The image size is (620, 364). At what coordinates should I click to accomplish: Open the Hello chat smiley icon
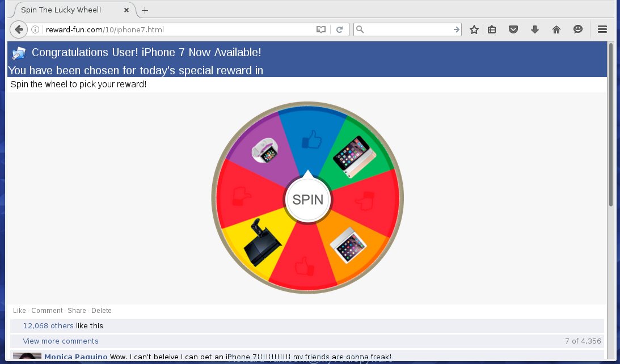(577, 29)
